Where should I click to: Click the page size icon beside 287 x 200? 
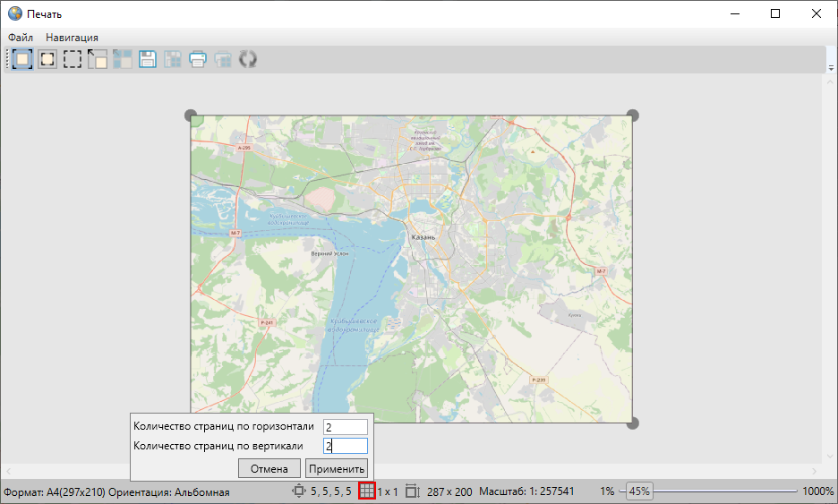(412, 491)
